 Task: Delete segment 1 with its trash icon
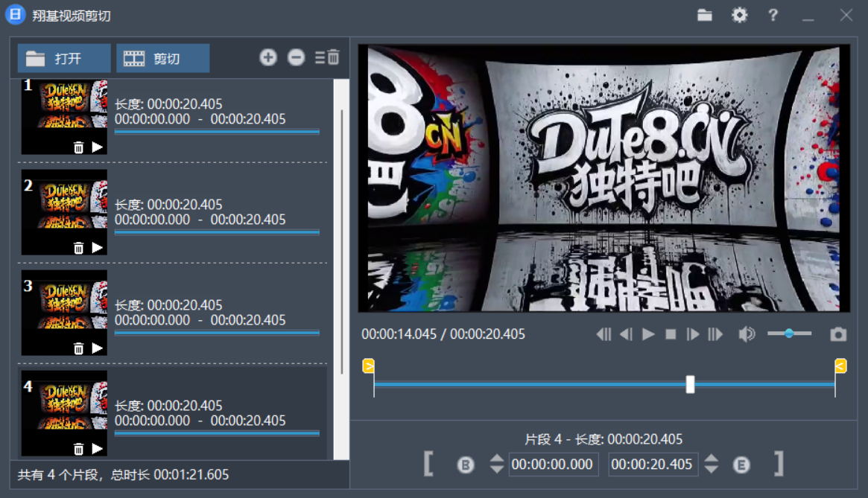pyautogui.click(x=79, y=147)
